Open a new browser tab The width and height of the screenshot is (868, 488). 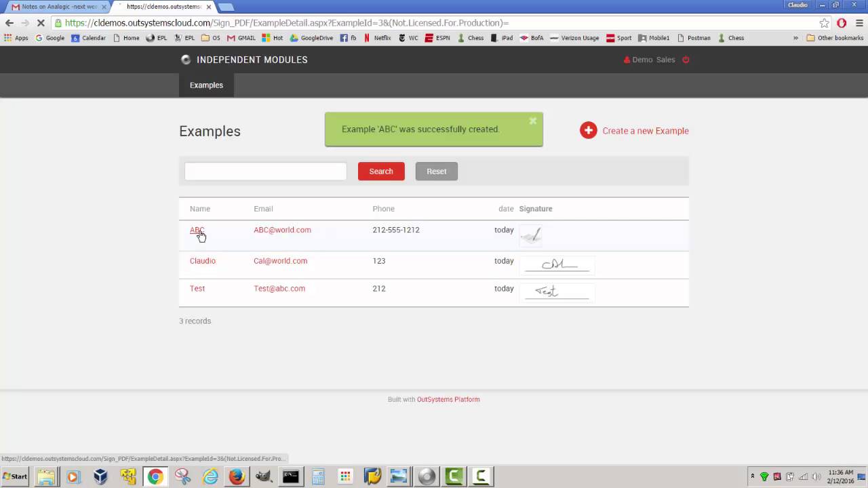[226, 7]
